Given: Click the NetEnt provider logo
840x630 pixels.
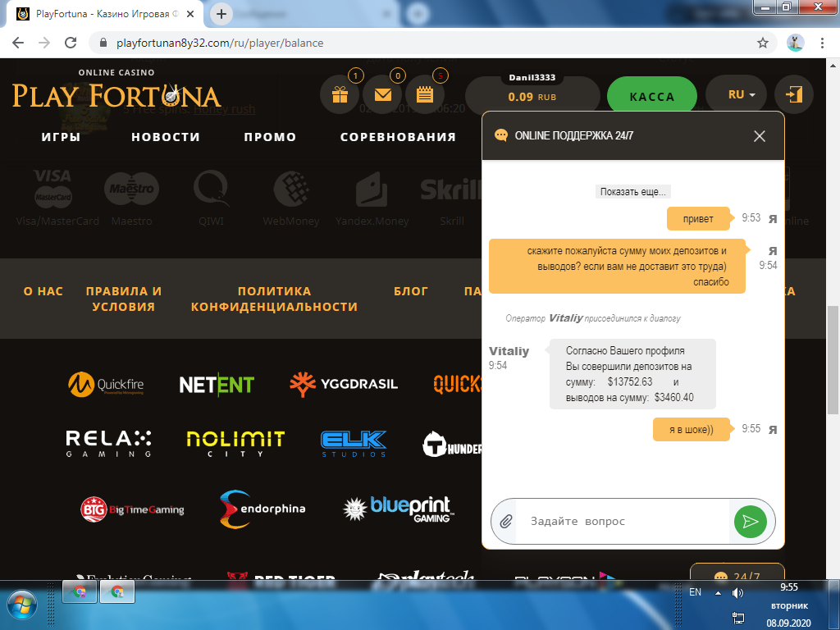Looking at the screenshot, I should [x=217, y=384].
